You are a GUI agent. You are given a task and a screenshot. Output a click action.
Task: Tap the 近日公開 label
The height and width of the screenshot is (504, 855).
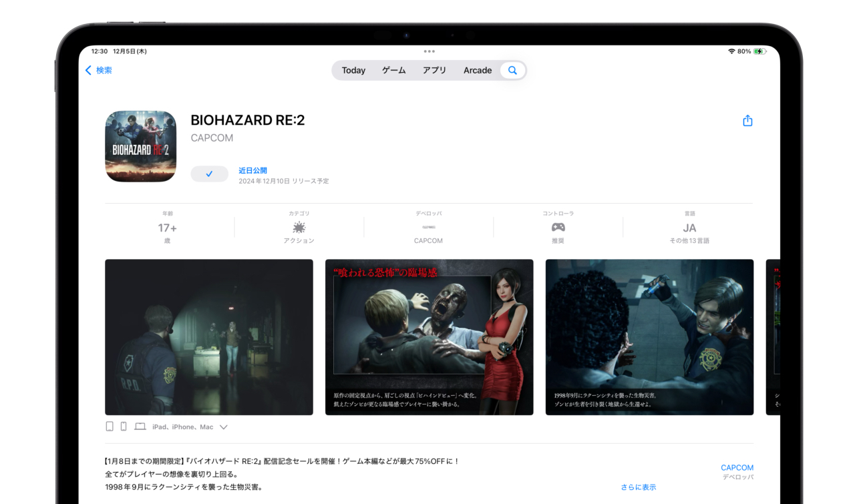252,171
